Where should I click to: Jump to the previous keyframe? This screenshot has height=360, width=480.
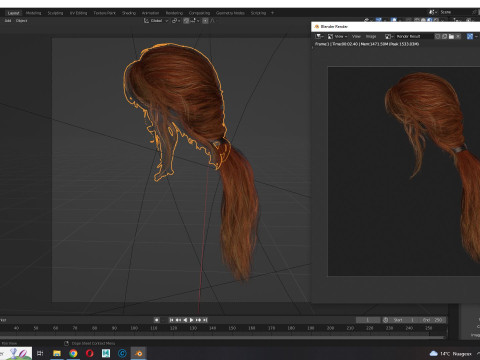point(178,320)
